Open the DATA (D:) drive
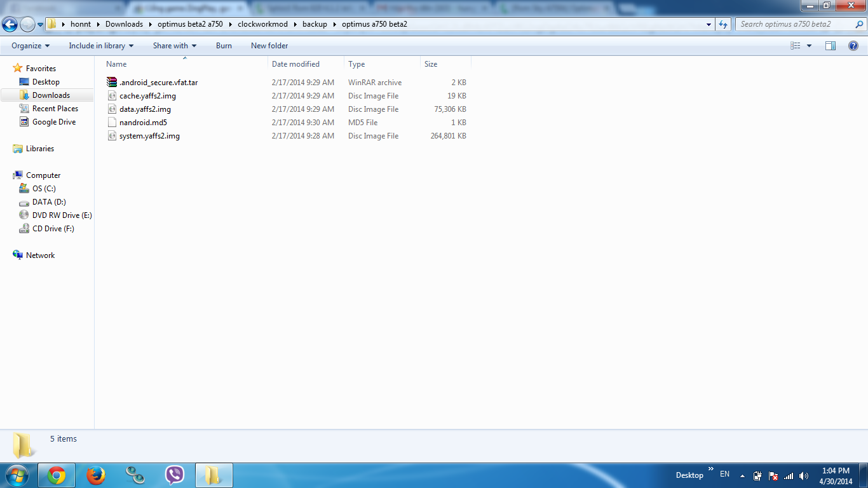Screen dimensions: 868x488 coord(49,202)
